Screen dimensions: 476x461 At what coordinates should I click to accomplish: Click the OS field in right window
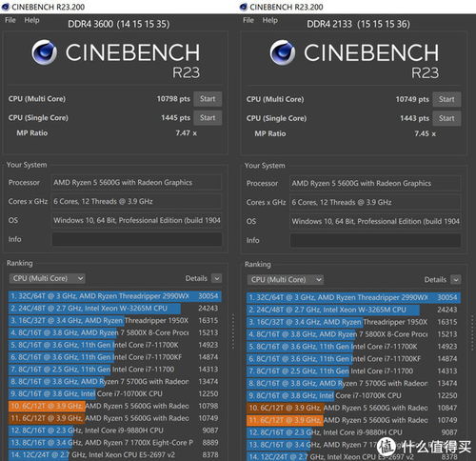click(x=375, y=221)
